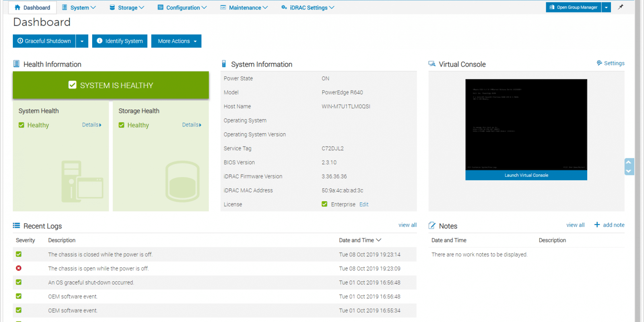Expand System Health Details
644x322 pixels.
tap(92, 125)
